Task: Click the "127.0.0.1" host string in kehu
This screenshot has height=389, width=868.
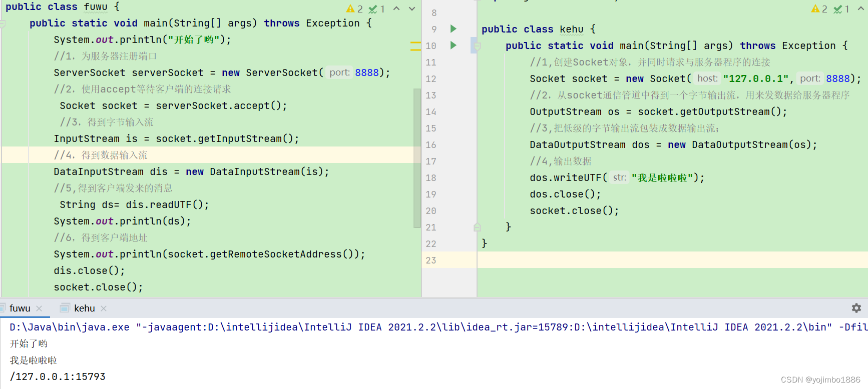Action: [756, 78]
